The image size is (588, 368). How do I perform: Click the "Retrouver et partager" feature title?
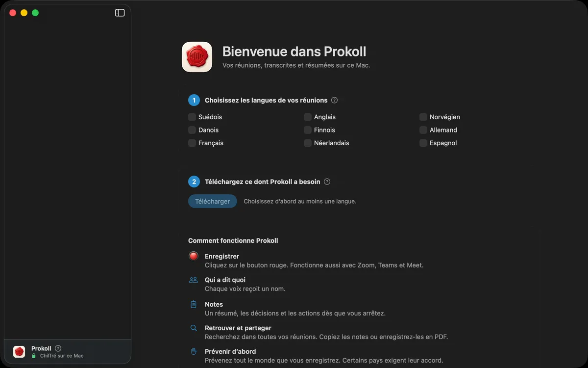tap(238, 328)
